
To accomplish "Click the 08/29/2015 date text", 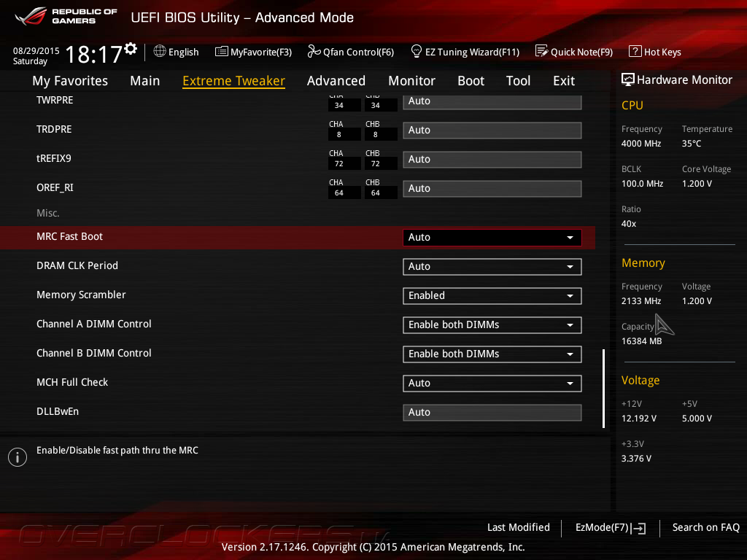I will click(x=36, y=51).
